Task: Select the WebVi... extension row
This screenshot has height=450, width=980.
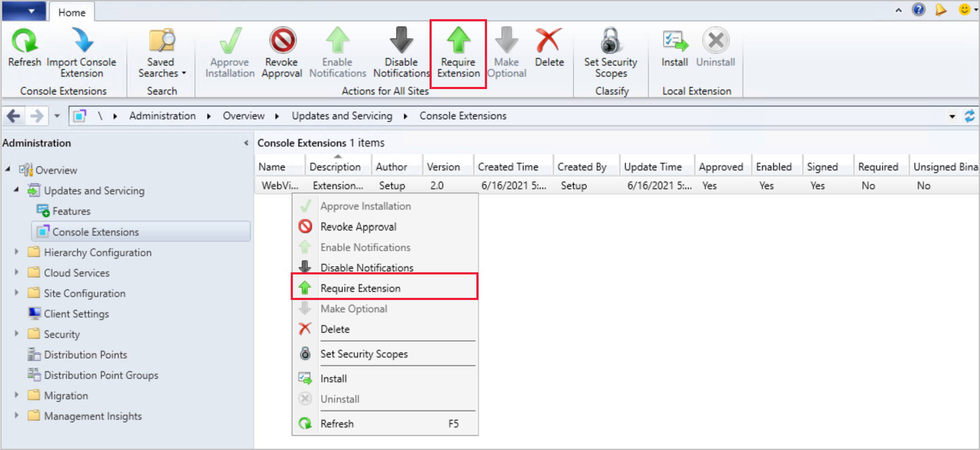Action: click(x=616, y=186)
